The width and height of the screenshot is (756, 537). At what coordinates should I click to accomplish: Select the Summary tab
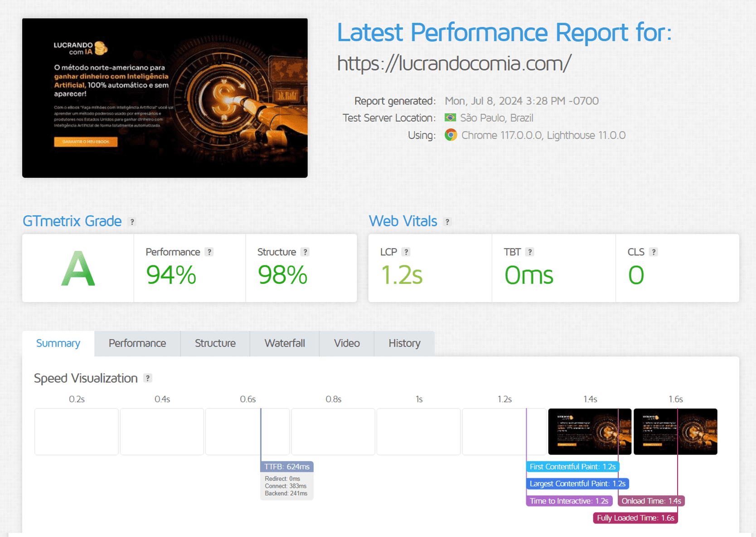pyautogui.click(x=58, y=343)
